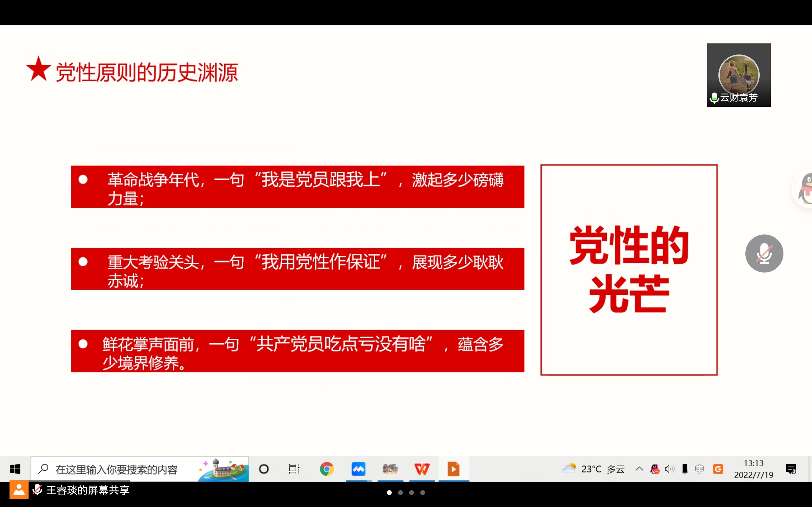The height and width of the screenshot is (507, 812).
Task: Open Cortana circle icon in taskbar
Action: coord(264,469)
